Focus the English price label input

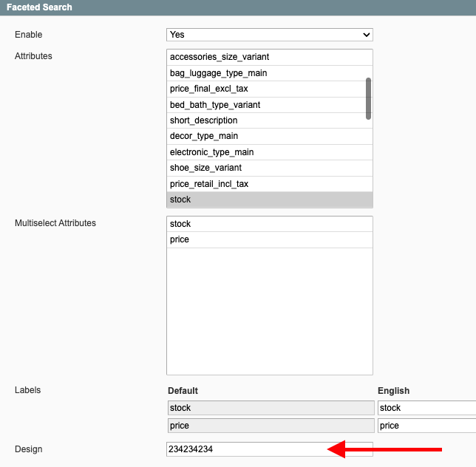click(x=426, y=426)
